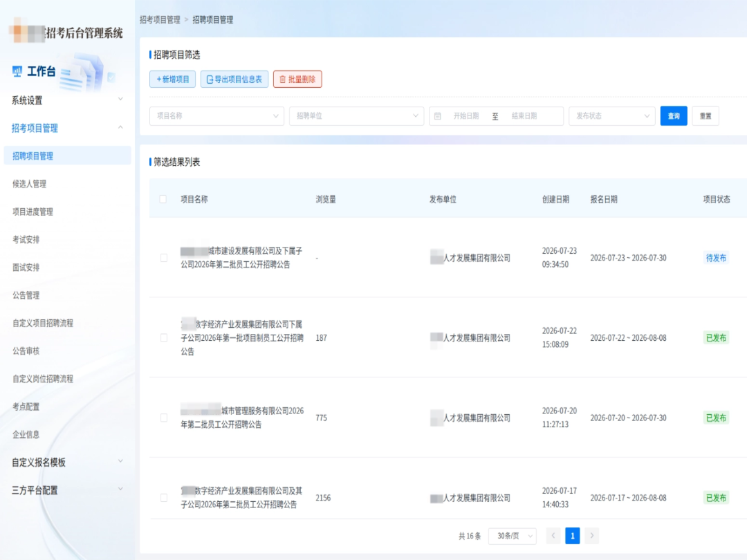The height and width of the screenshot is (560, 747).
Task: Click the 浏览量 column header
Action: click(x=326, y=199)
